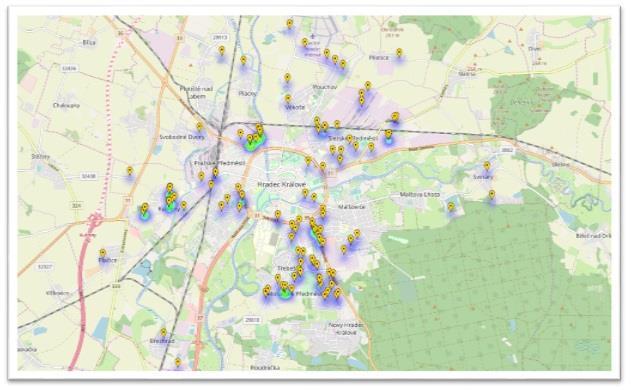Viewport: 631px width, 390px height.
Task: Click road number sign 32327
Action: point(44,266)
